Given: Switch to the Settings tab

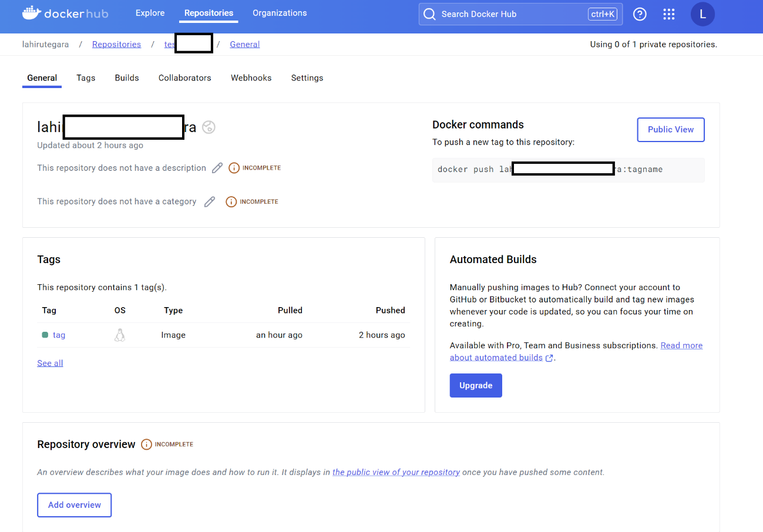Looking at the screenshot, I should click(307, 78).
